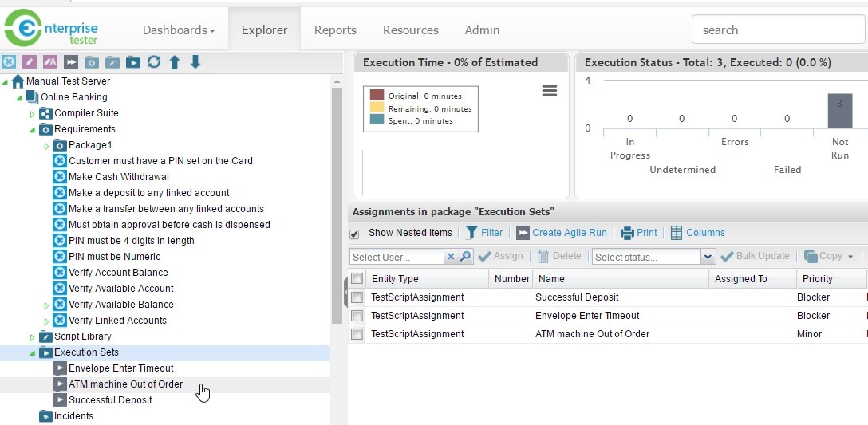The width and height of the screenshot is (868, 425).
Task: Expand the Compiler Suite tree node
Action: (x=33, y=114)
